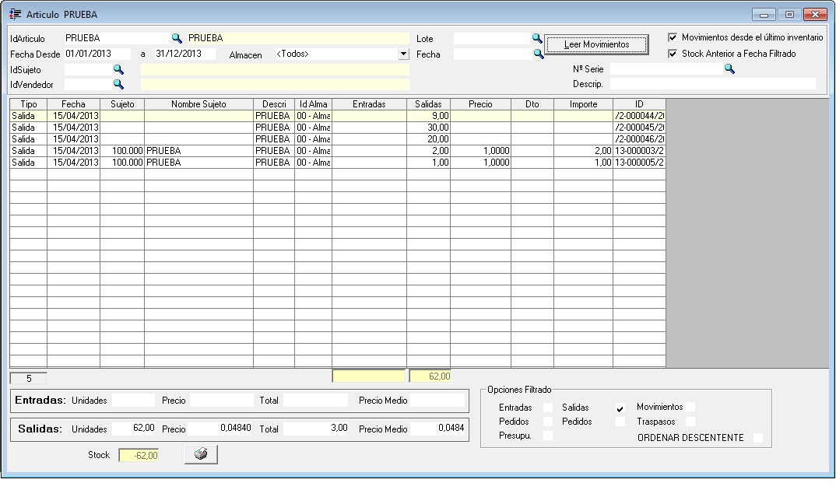Click the Fecha column header

point(74,104)
